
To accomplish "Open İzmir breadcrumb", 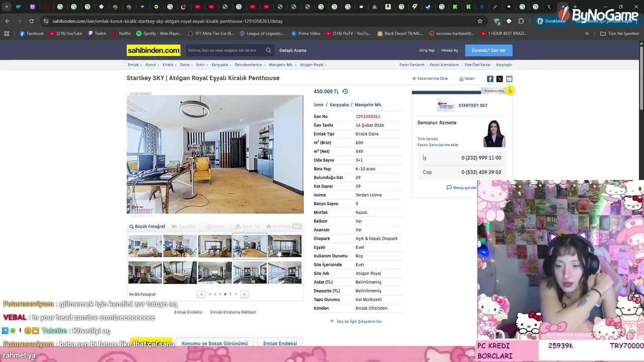I will coord(200,65).
